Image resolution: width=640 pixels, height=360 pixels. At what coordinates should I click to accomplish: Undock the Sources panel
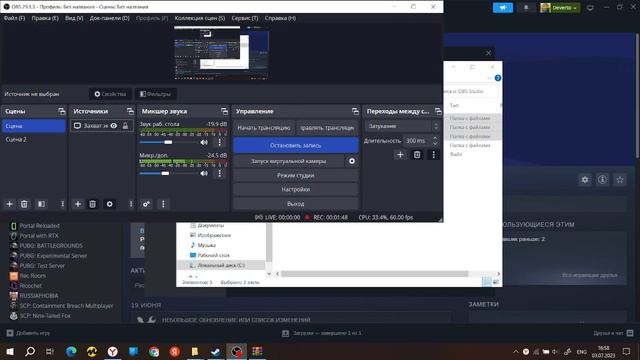click(x=130, y=111)
